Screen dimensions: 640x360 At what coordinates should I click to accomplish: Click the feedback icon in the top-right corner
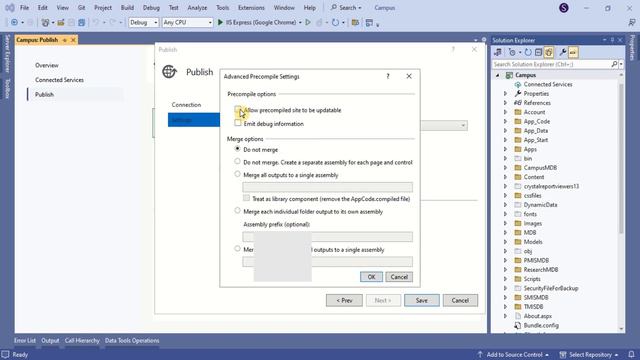[632, 22]
